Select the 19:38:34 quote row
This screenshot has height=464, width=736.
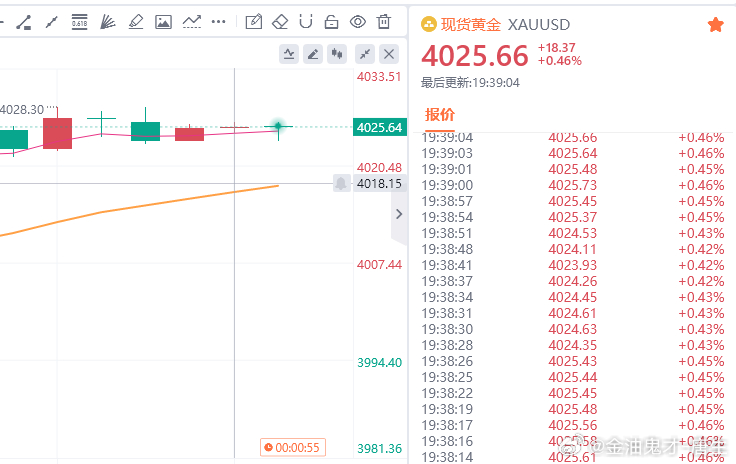[573, 297]
